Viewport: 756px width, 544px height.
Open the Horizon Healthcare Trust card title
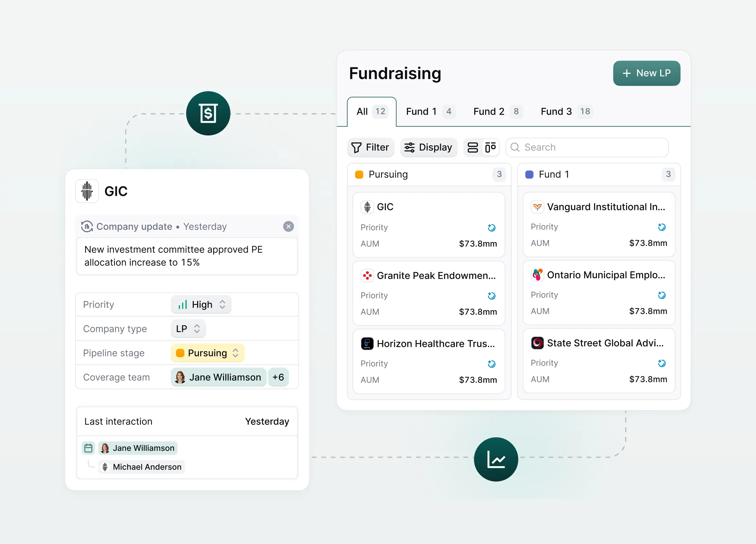click(x=436, y=343)
